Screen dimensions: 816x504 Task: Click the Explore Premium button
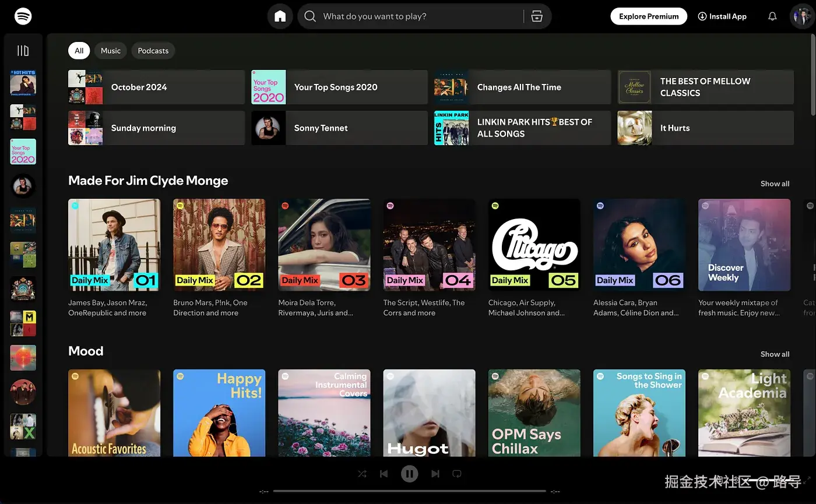(x=649, y=16)
